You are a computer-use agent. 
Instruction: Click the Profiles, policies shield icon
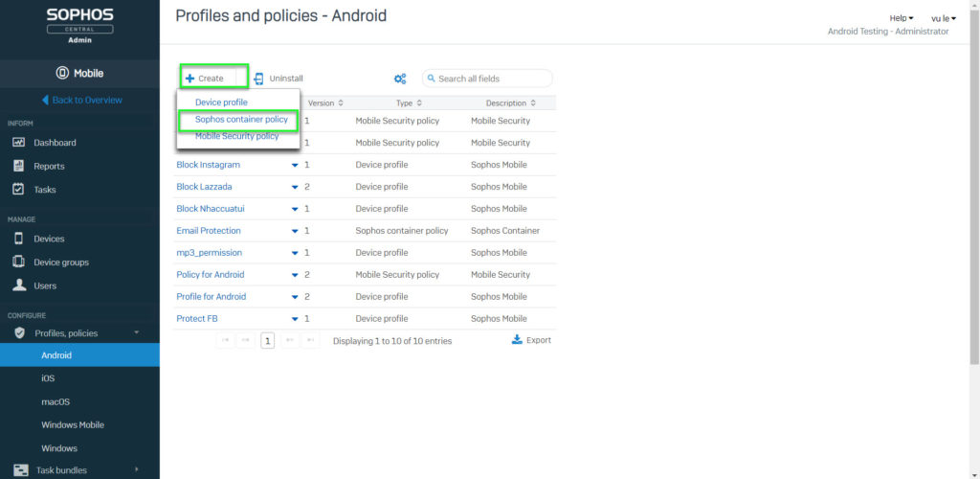click(19, 332)
